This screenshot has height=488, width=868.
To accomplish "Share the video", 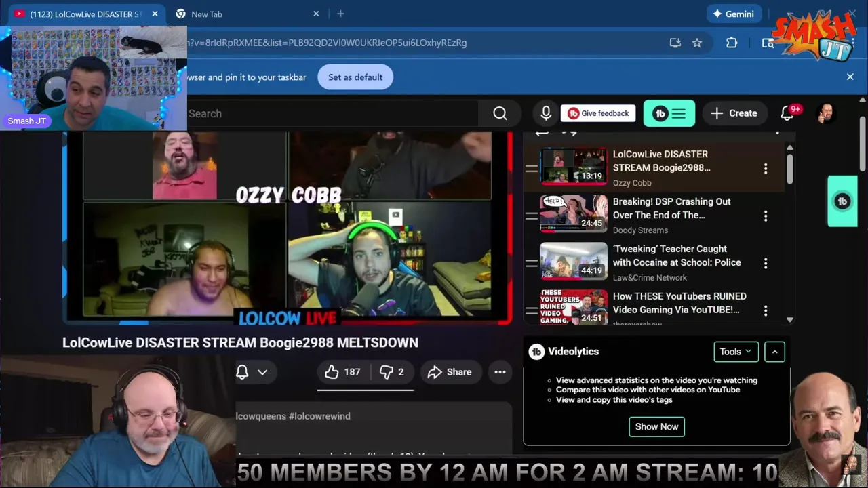I will coord(450,371).
